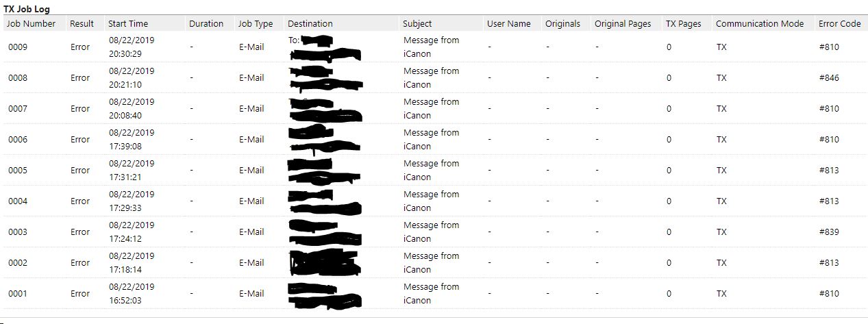Screen dimensions: 868x324
Task: Click the Result column header
Action: click(82, 23)
